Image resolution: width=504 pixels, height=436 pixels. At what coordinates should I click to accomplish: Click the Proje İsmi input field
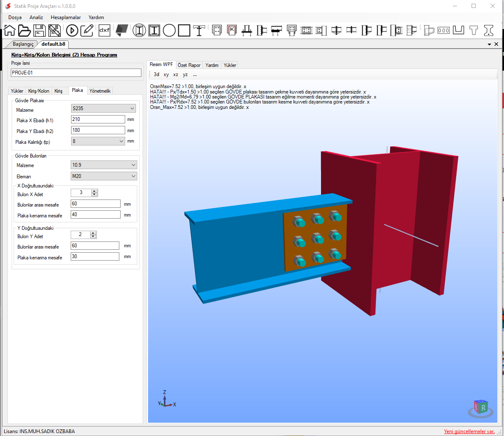click(x=76, y=73)
